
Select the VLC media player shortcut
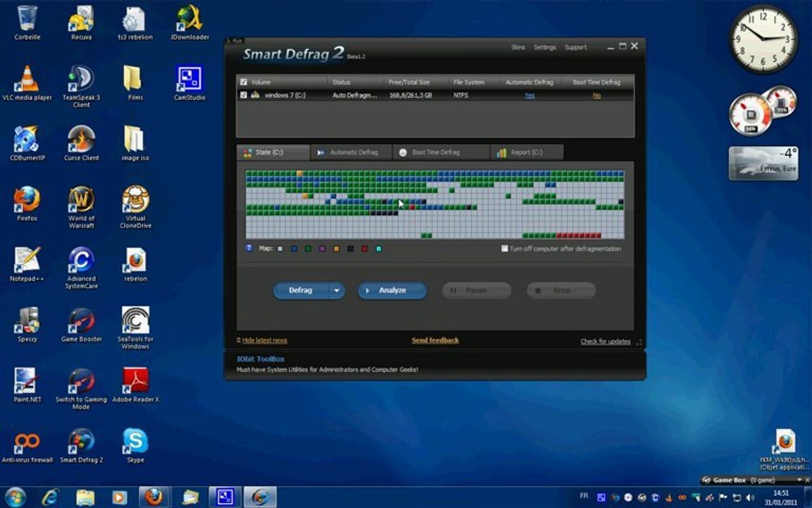click(x=27, y=83)
